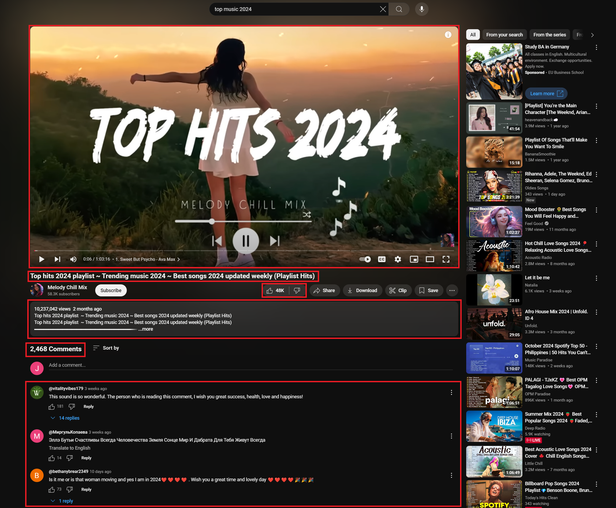Download the video
616x508 pixels.
tap(362, 290)
